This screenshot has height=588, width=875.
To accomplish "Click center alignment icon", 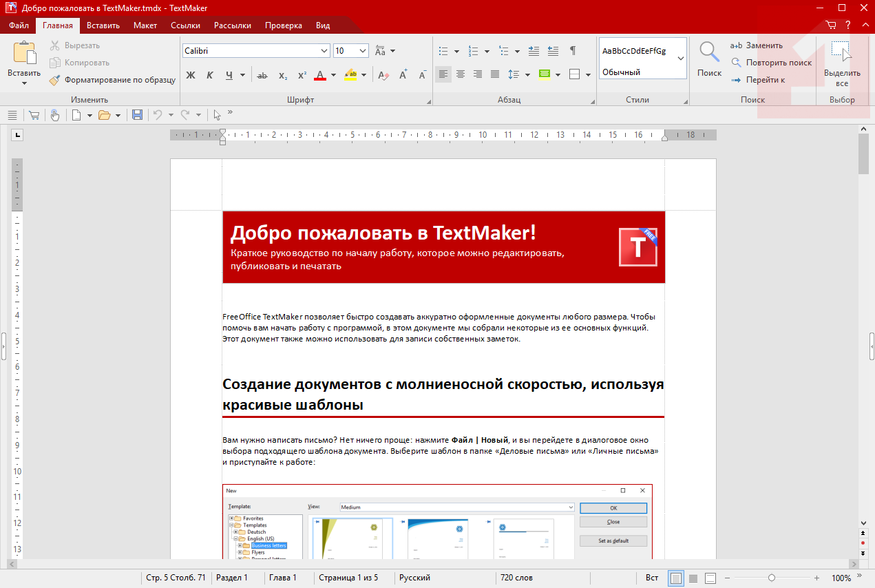I will tap(461, 74).
